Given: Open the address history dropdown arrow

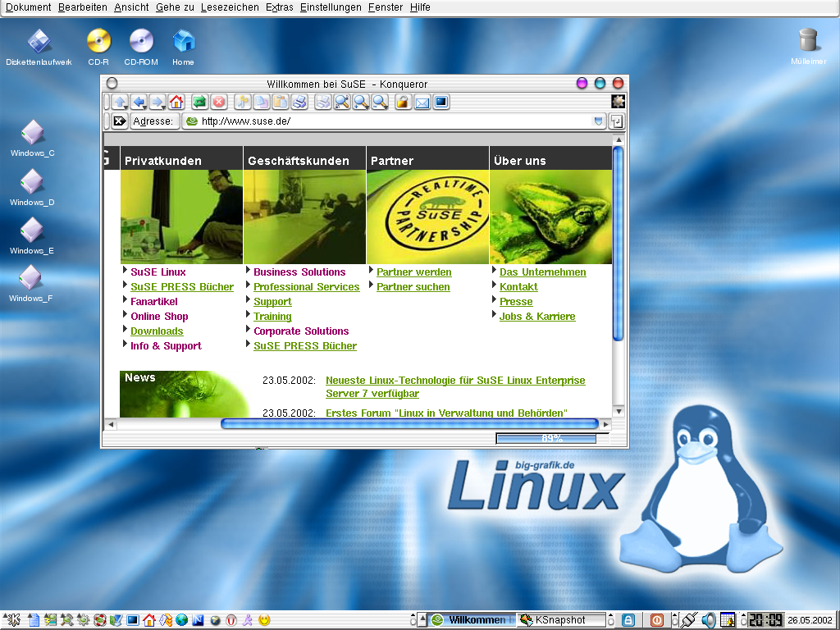Looking at the screenshot, I should pos(598,121).
